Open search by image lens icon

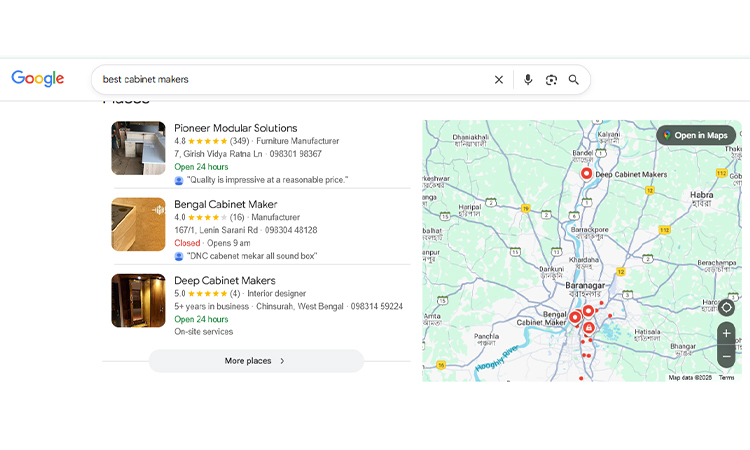(x=551, y=80)
